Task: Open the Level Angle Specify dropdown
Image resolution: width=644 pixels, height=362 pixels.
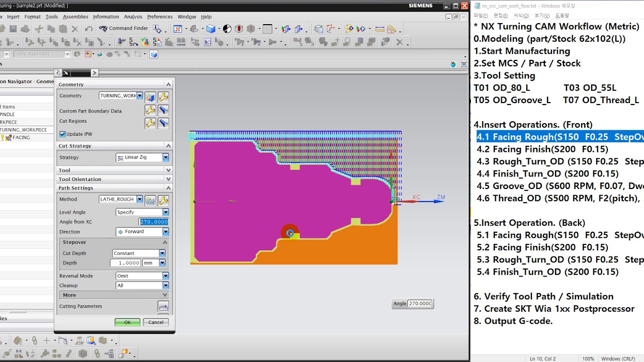Action: pos(165,212)
